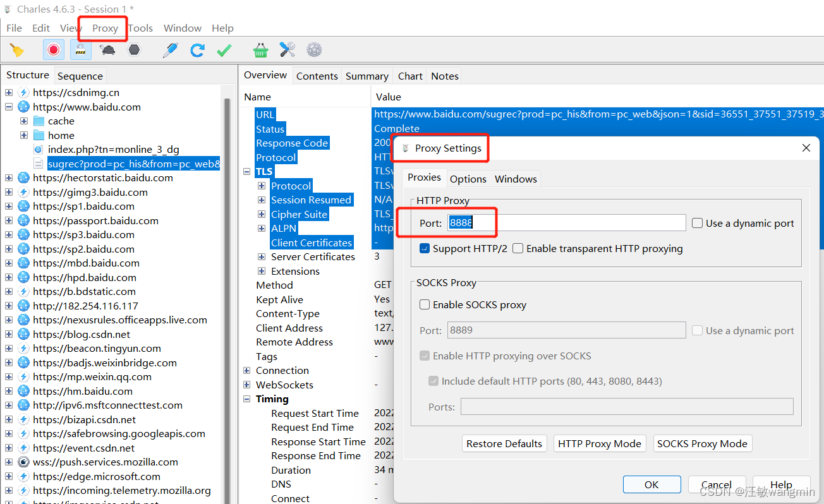The width and height of the screenshot is (824, 504).
Task: Enable HTTP 'Use a dynamic port' checkbox
Action: click(697, 223)
